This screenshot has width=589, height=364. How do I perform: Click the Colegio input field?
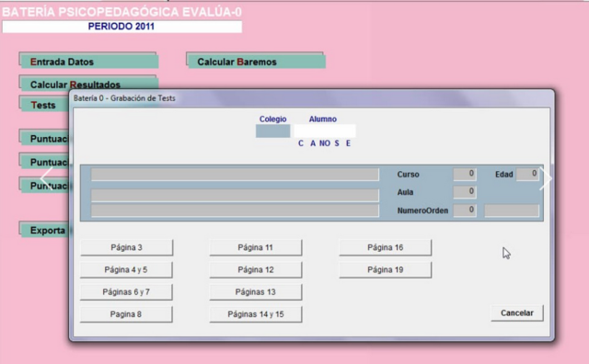pyautogui.click(x=273, y=131)
